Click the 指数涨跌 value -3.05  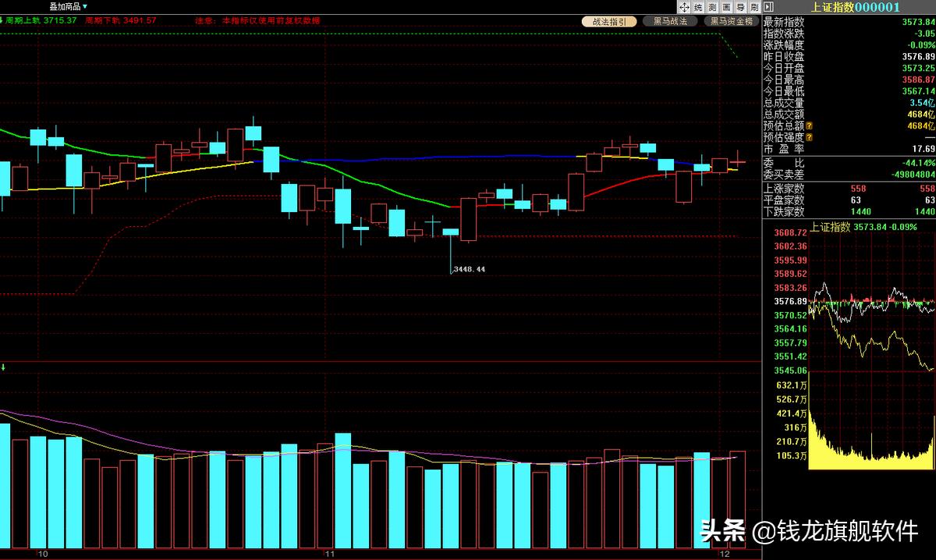924,34
